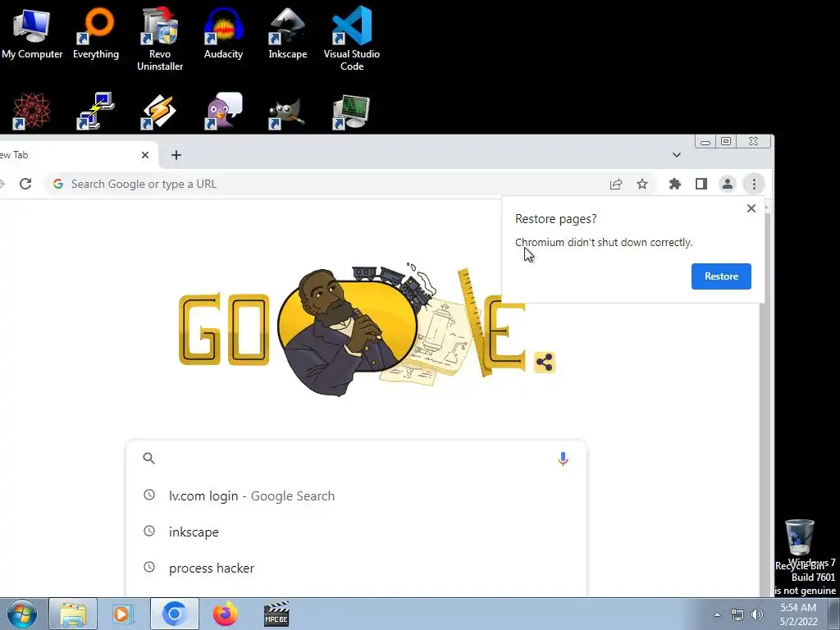Image resolution: width=840 pixels, height=630 pixels.
Task: Launch Everything search shortcut
Action: (x=96, y=33)
